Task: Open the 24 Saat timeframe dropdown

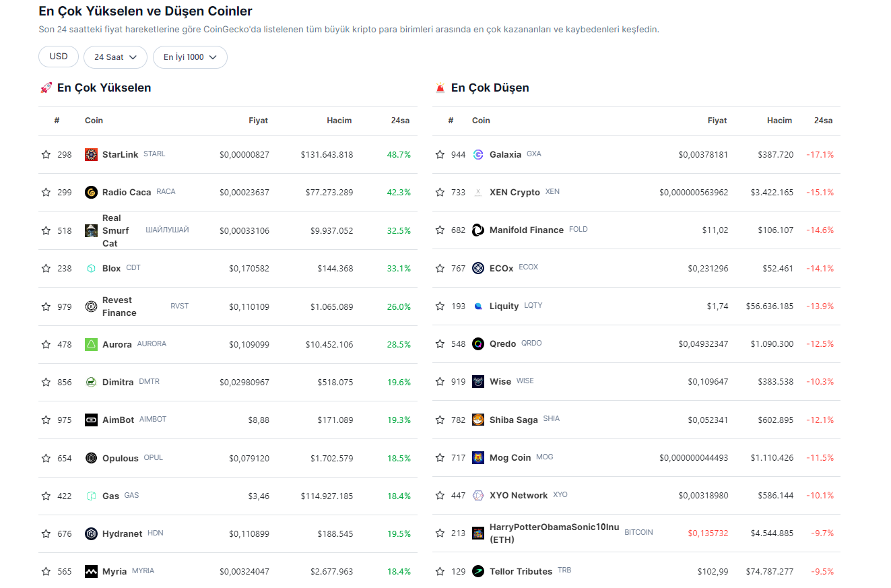Action: click(115, 57)
